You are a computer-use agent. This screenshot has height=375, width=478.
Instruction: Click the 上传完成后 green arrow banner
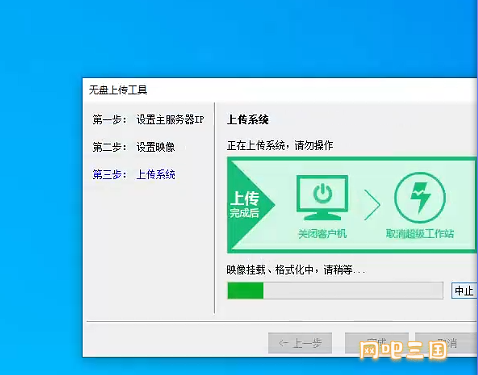pyautogui.click(x=251, y=205)
